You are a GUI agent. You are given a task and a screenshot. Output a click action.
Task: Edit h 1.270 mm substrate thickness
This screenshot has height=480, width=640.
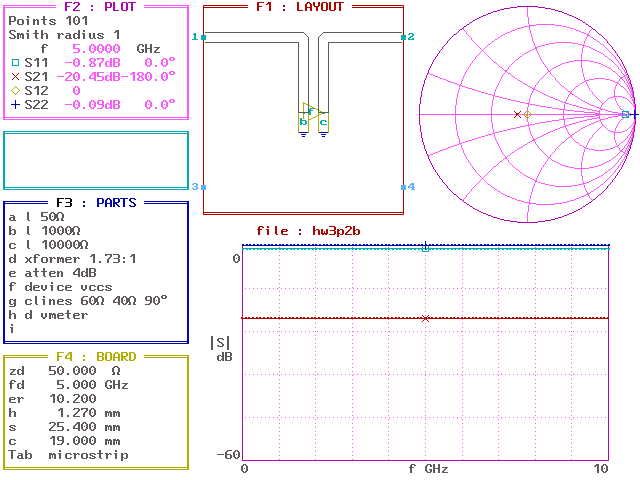click(x=76, y=413)
